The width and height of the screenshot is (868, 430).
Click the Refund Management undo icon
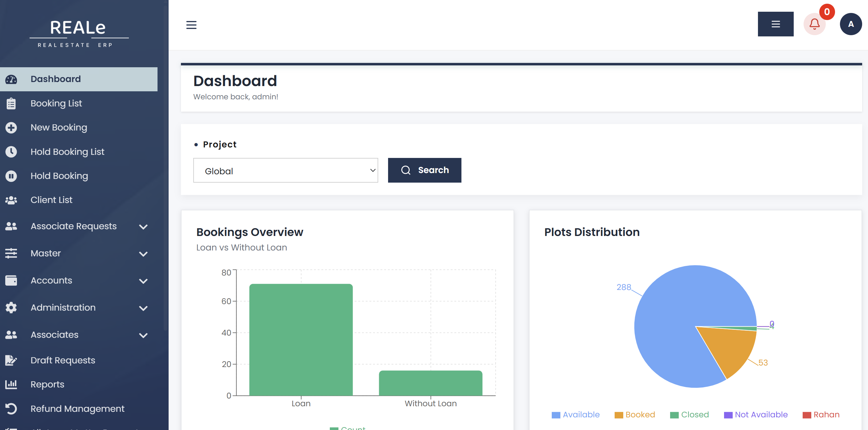pyautogui.click(x=11, y=408)
